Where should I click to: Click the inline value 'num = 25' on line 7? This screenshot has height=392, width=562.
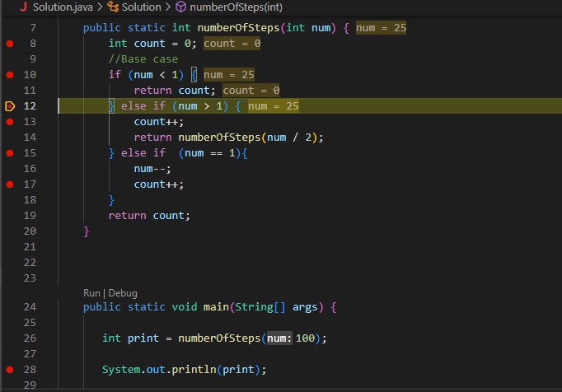coord(381,28)
